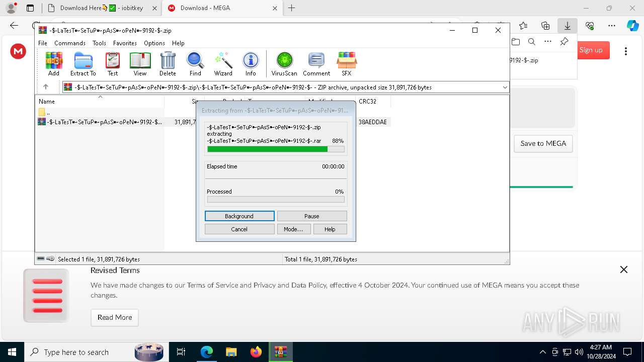Click the Copilot icon in browser
Screen dimensions: 644x362
(x=632, y=26)
